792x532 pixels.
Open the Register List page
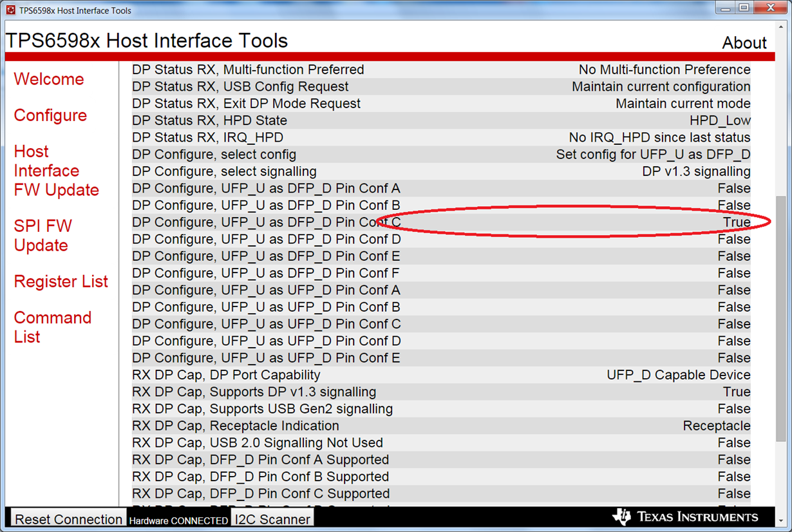pos(61,281)
